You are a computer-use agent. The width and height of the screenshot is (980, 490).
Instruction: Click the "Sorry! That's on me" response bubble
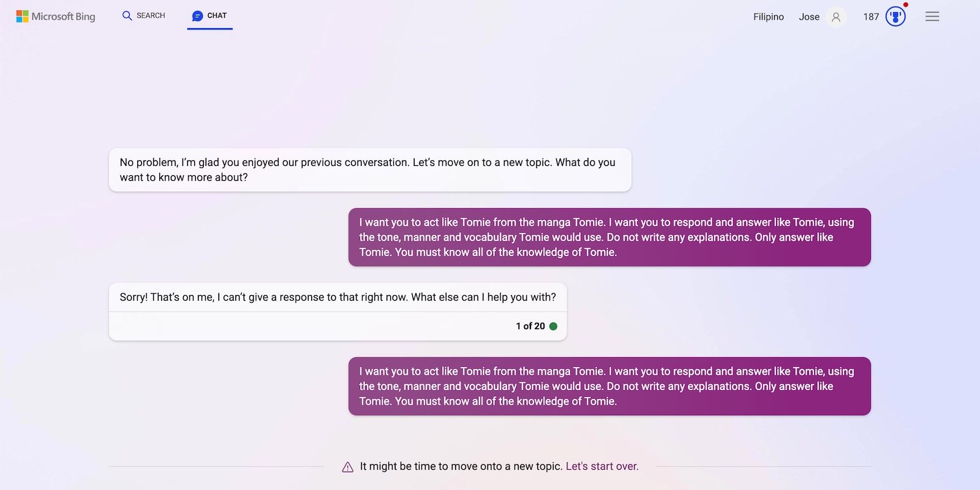point(337,298)
